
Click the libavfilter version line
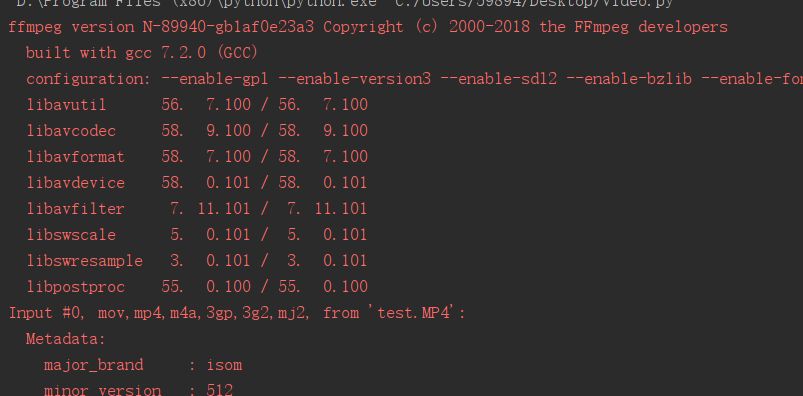[197, 209]
